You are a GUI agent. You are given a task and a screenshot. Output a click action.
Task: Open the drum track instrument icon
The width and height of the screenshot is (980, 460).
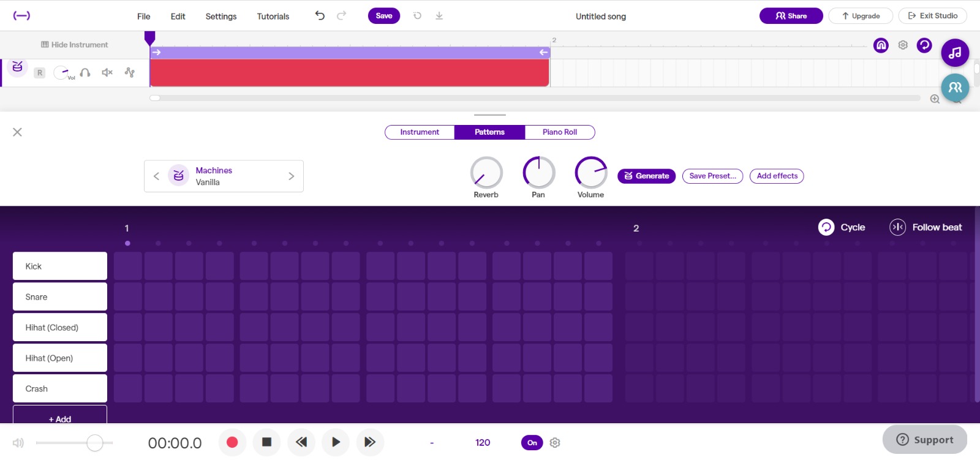[x=18, y=67]
